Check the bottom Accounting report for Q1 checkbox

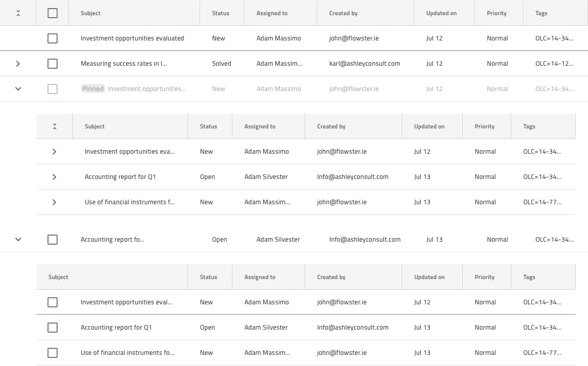(x=53, y=328)
